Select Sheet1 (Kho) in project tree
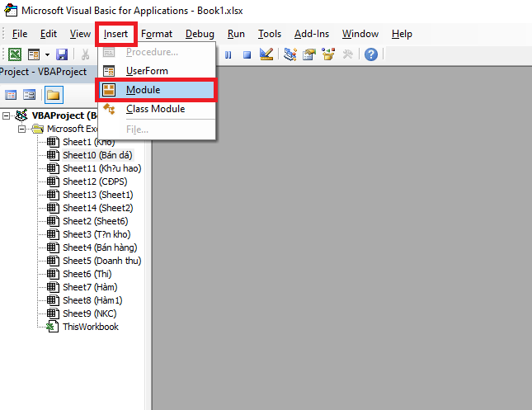The height and width of the screenshot is (410, 532). click(89, 142)
